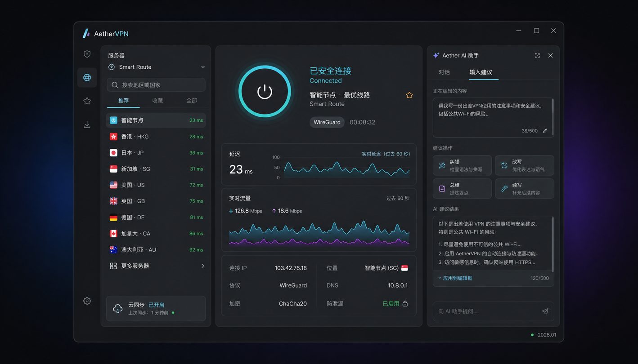Click the 实时延迟 (过去 60 秒) label

[x=386, y=154]
